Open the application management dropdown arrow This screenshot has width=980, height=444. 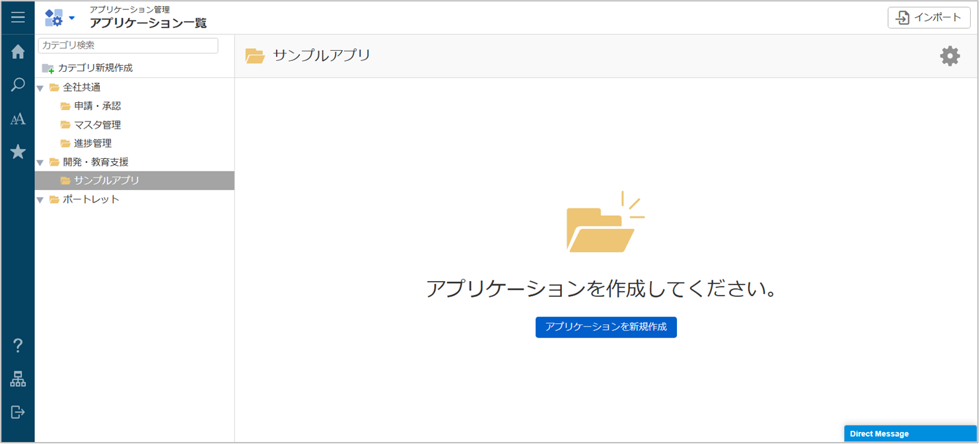[x=72, y=18]
